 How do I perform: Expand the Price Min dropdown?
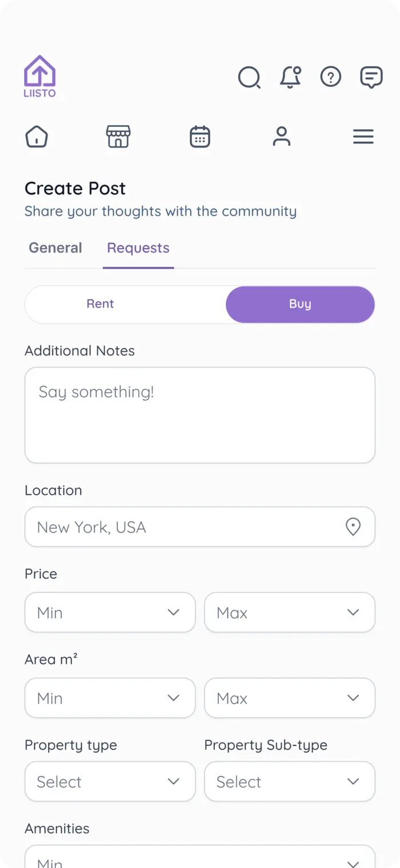pos(110,612)
